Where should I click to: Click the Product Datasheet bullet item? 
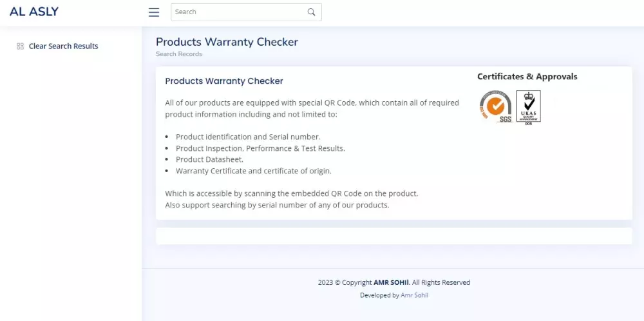click(209, 159)
